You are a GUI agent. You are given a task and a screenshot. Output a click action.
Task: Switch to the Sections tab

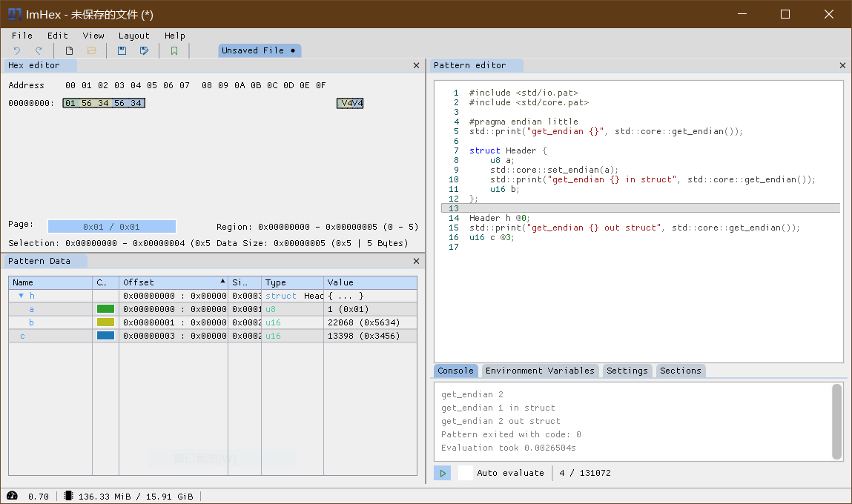[x=680, y=371]
